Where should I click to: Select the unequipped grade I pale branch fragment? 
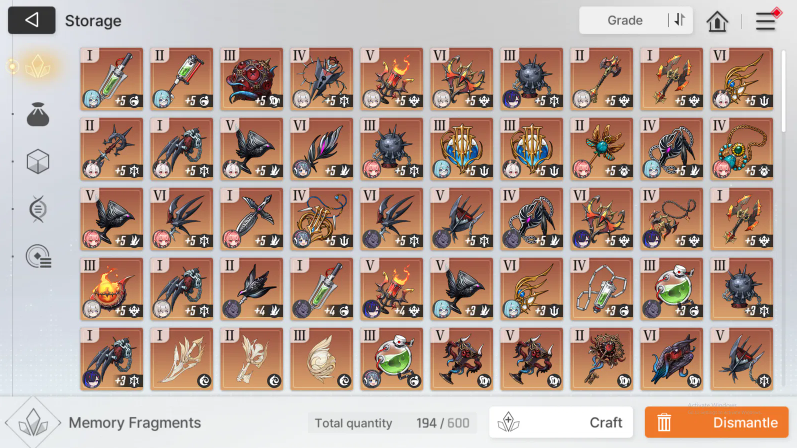click(181, 359)
